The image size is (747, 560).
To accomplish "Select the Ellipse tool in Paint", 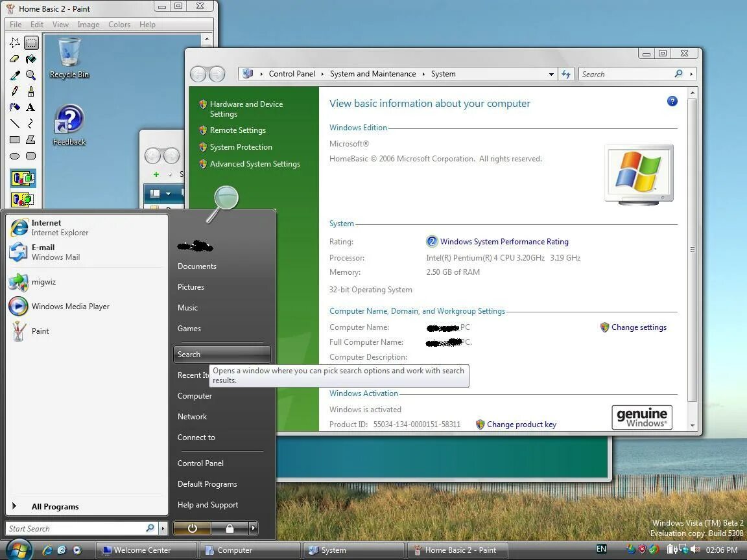I will tap(15, 156).
